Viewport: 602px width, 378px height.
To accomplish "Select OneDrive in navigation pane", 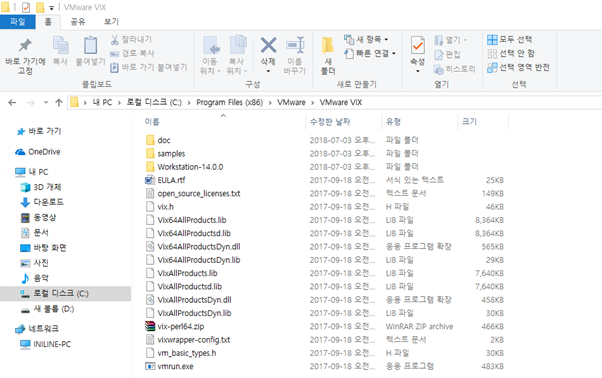I will tap(38, 152).
